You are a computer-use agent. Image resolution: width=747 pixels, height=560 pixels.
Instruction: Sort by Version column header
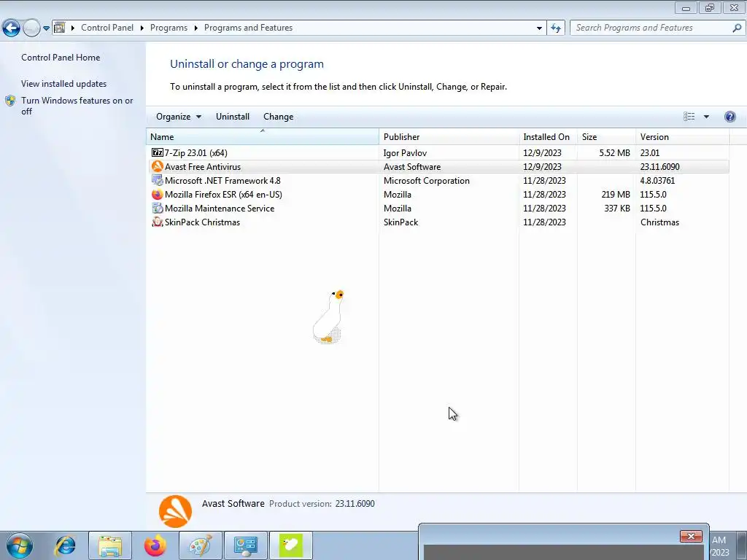click(x=682, y=136)
